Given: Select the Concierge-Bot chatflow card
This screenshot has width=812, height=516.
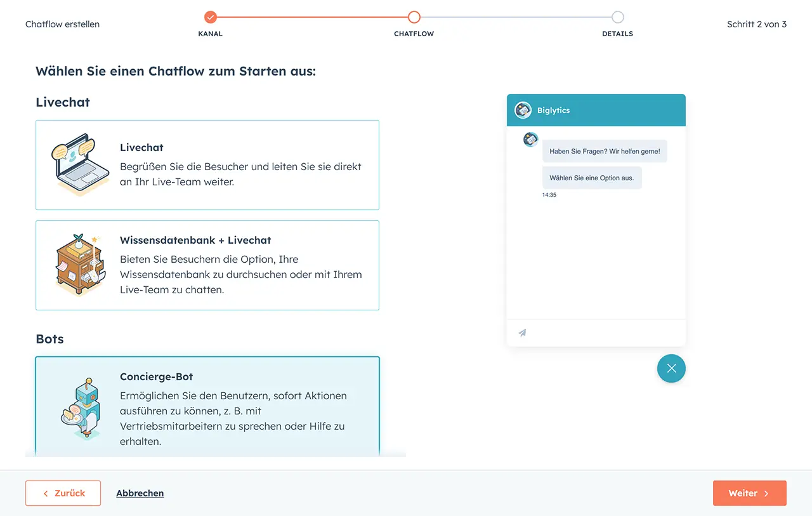Looking at the screenshot, I should click(207, 406).
